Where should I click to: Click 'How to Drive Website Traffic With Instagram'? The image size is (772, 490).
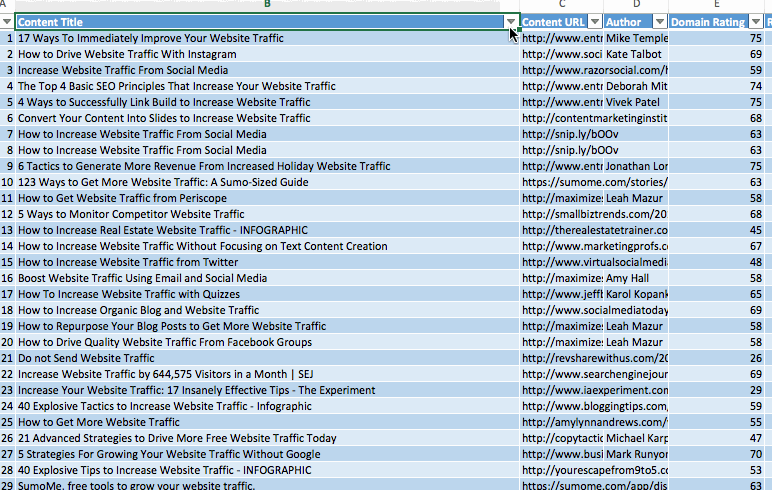tap(267, 54)
